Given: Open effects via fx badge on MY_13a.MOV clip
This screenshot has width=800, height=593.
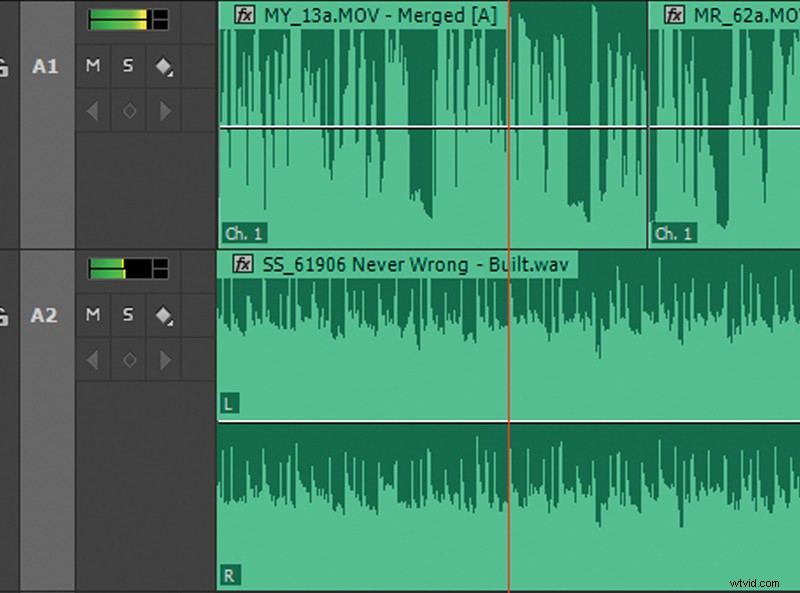Looking at the screenshot, I should point(243,15).
